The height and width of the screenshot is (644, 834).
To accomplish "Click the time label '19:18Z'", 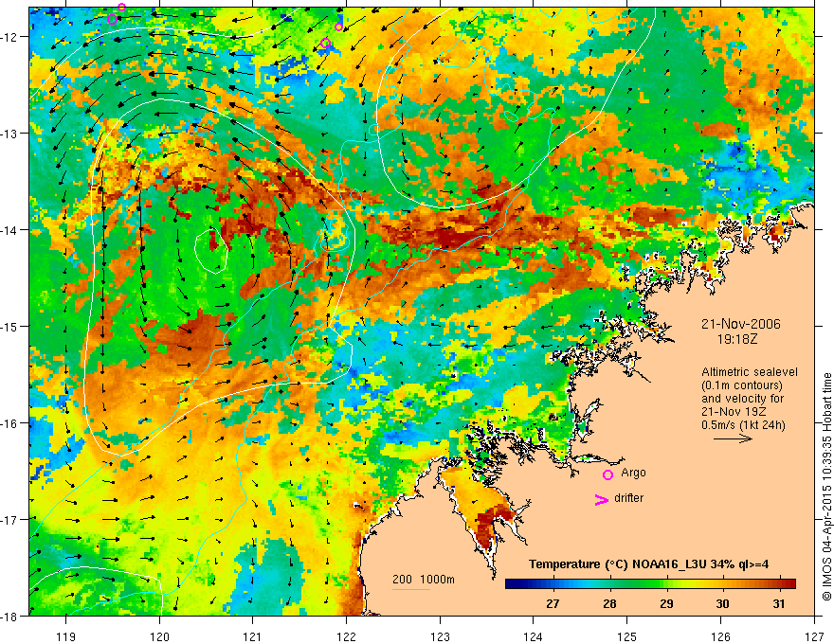I will point(736,338).
